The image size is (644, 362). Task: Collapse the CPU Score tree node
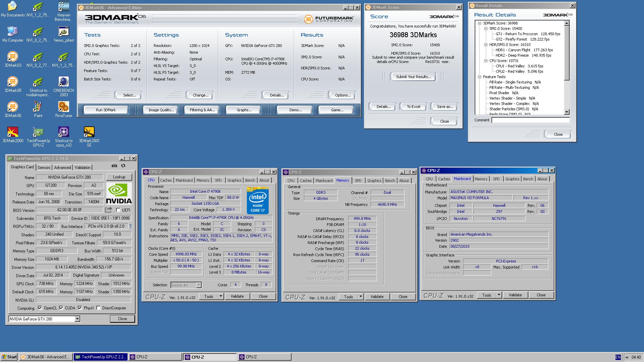pos(486,61)
